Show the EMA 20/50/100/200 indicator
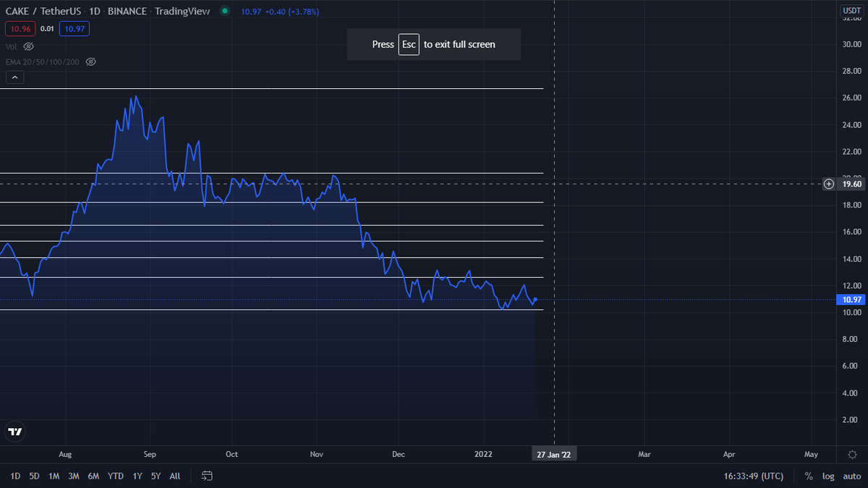The width and height of the screenshot is (868, 488). point(91,61)
